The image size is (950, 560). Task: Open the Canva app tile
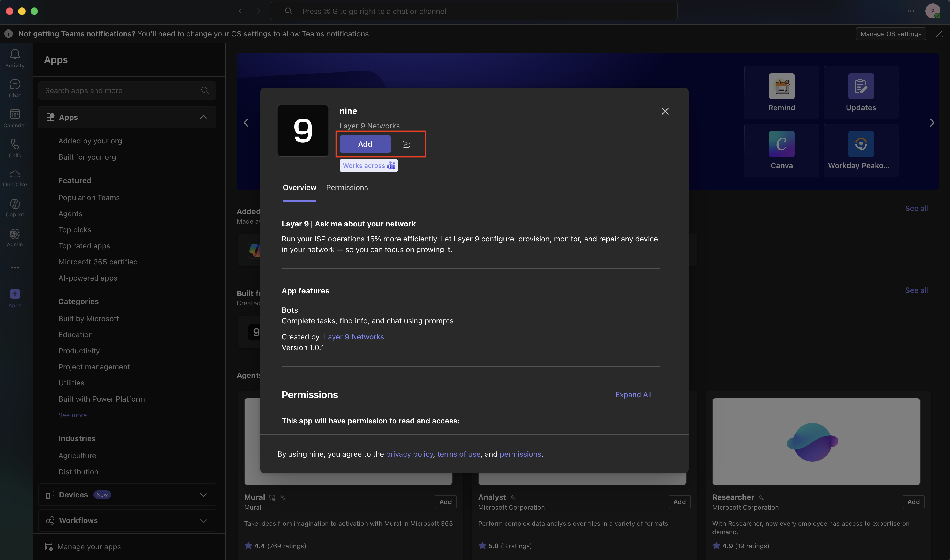(782, 150)
